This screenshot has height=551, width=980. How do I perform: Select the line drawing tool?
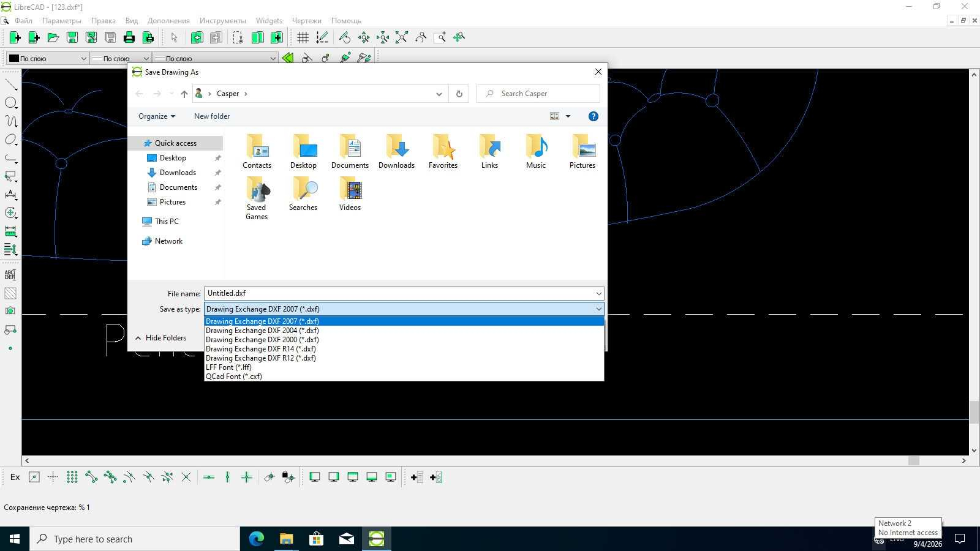[x=10, y=84]
